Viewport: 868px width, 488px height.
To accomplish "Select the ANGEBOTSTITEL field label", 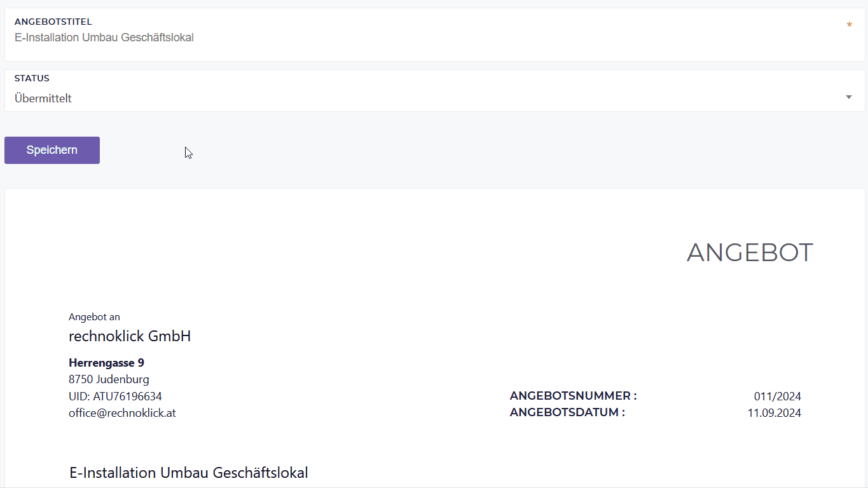I will click(53, 22).
